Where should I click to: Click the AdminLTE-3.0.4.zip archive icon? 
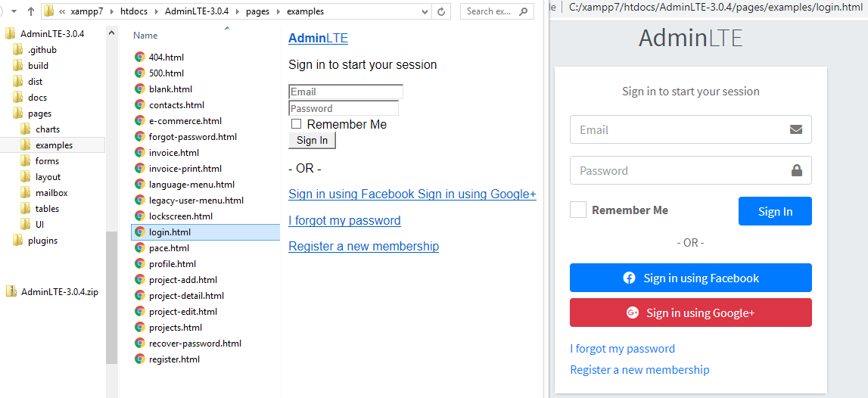[x=11, y=292]
